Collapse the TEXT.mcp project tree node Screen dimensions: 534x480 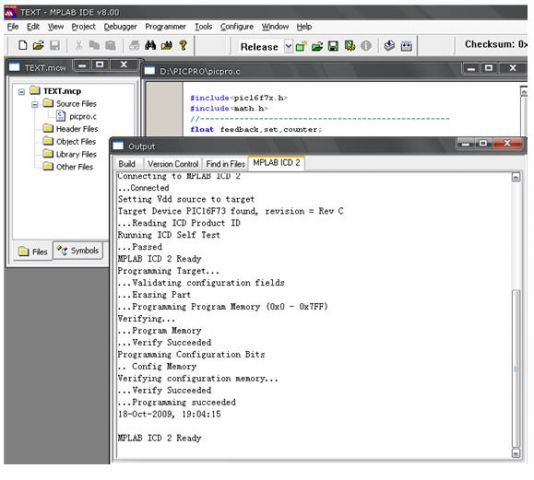tap(21, 92)
